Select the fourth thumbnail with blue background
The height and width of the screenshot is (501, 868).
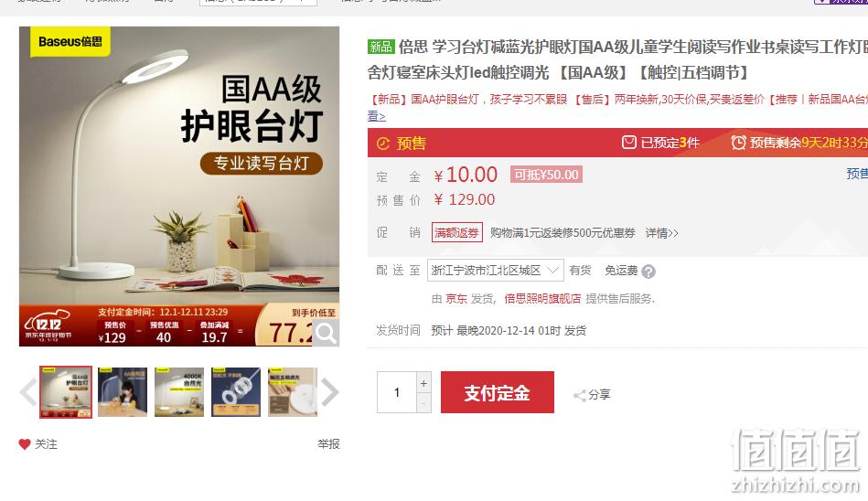[x=236, y=392]
